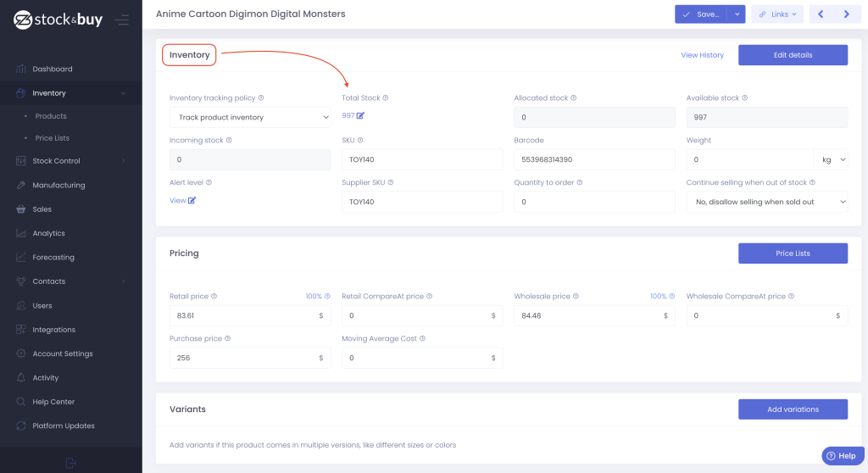Open the Inventory tracking policy dropdown
The image size is (868, 473).
[x=250, y=118]
